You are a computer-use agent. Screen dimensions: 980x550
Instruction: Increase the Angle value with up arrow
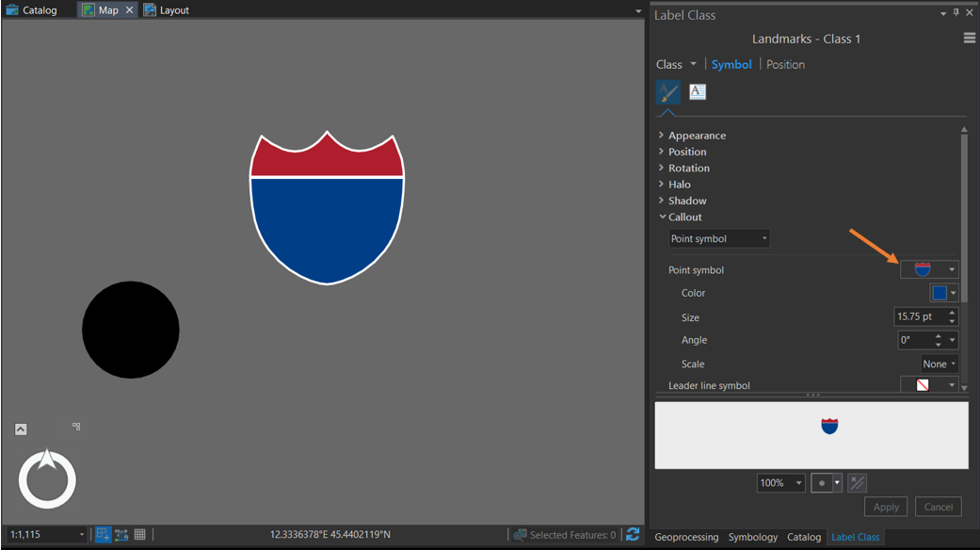[x=939, y=336]
